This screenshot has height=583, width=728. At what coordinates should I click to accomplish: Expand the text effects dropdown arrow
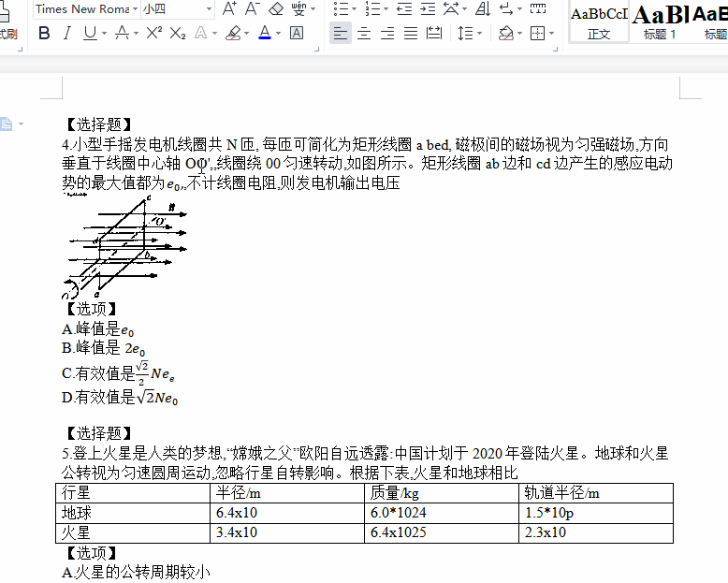pyautogui.click(x=214, y=34)
